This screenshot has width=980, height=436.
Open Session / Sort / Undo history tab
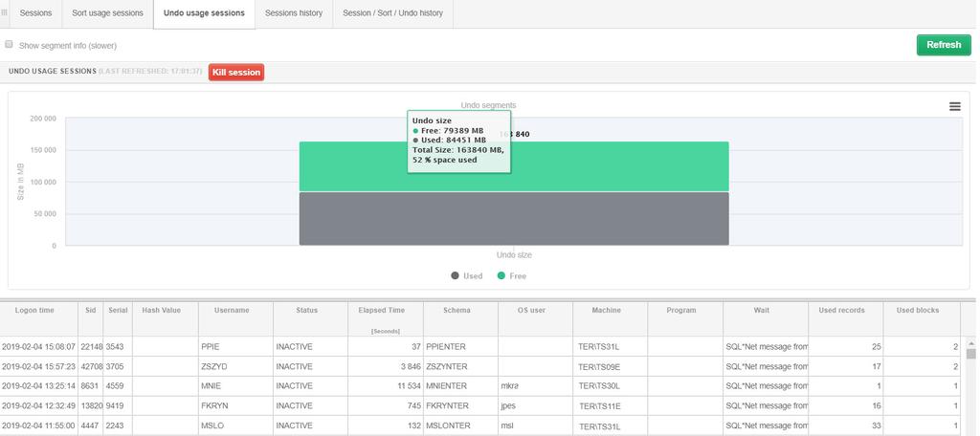click(x=393, y=13)
